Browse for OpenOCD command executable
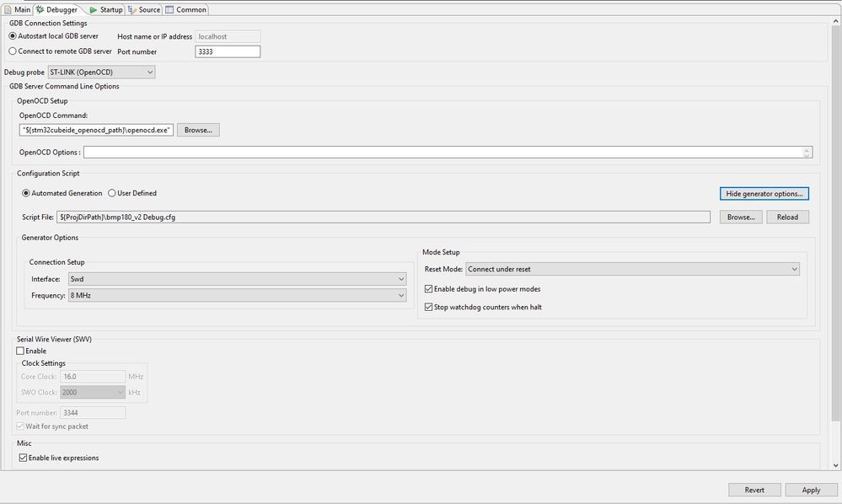842x504 pixels. click(x=198, y=130)
